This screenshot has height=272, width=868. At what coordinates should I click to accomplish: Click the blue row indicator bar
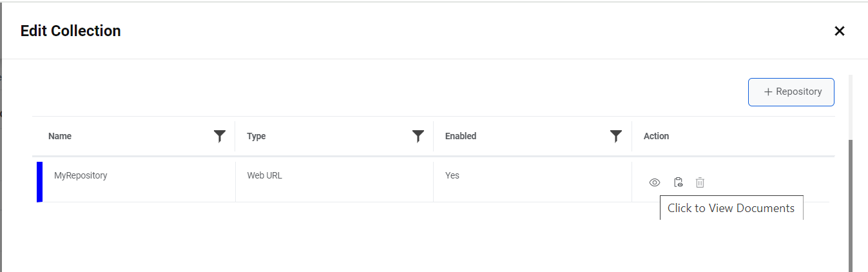tap(40, 182)
